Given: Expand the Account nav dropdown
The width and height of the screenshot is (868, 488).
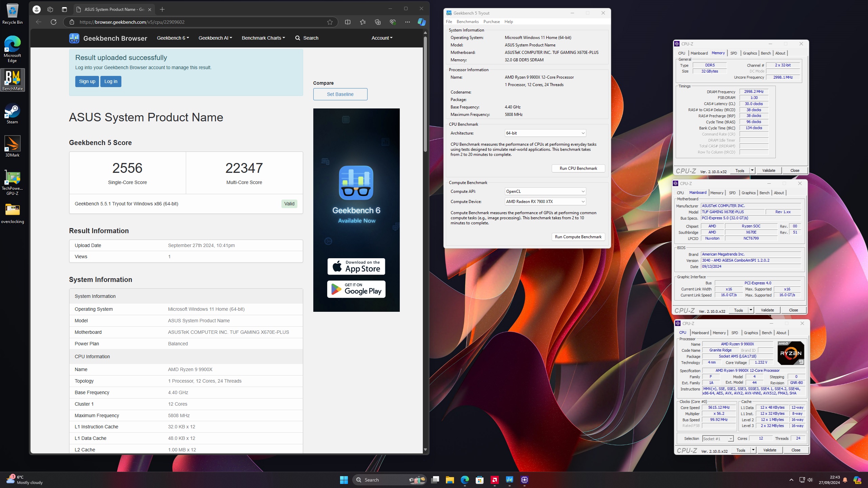Looking at the screenshot, I should coord(382,38).
